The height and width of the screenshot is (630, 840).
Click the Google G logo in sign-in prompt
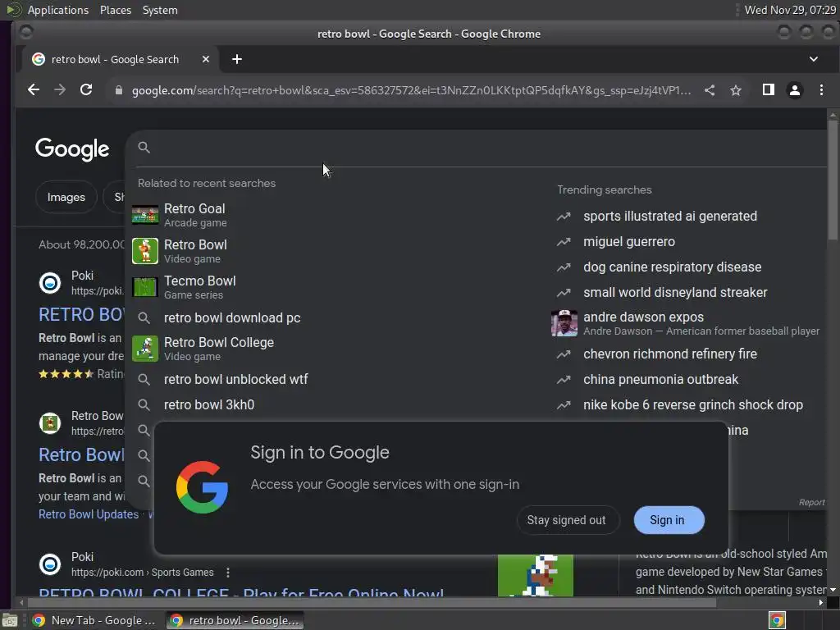203,487
